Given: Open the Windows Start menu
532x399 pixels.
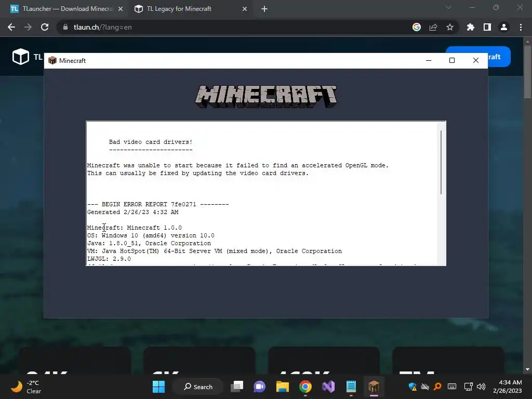Looking at the screenshot, I should (x=158, y=387).
